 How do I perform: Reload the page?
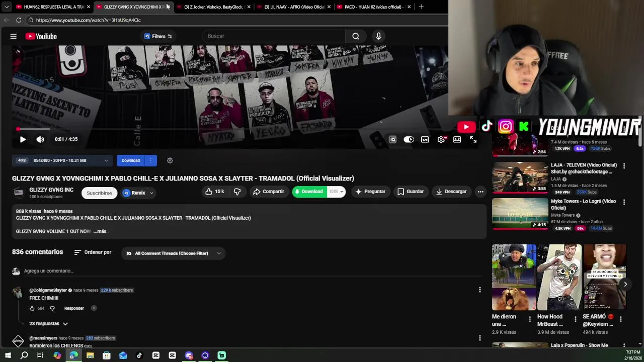(19, 20)
